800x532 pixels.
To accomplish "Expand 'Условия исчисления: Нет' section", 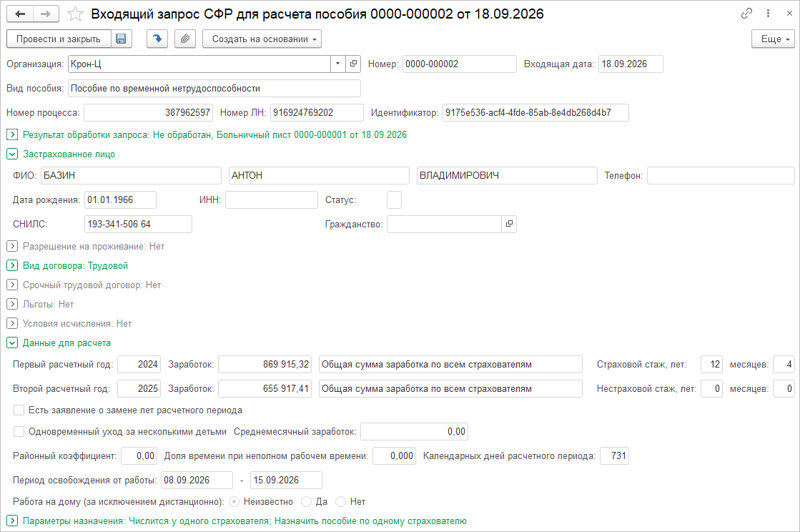I will tap(12, 324).
